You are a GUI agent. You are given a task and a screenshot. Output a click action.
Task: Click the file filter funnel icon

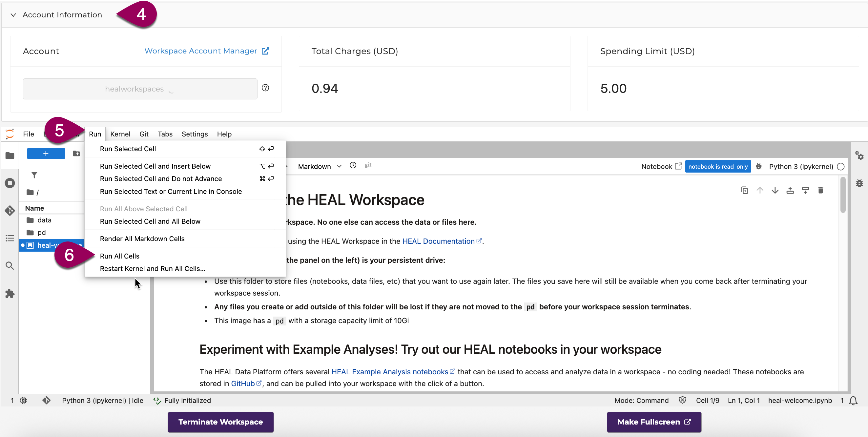[x=34, y=175]
